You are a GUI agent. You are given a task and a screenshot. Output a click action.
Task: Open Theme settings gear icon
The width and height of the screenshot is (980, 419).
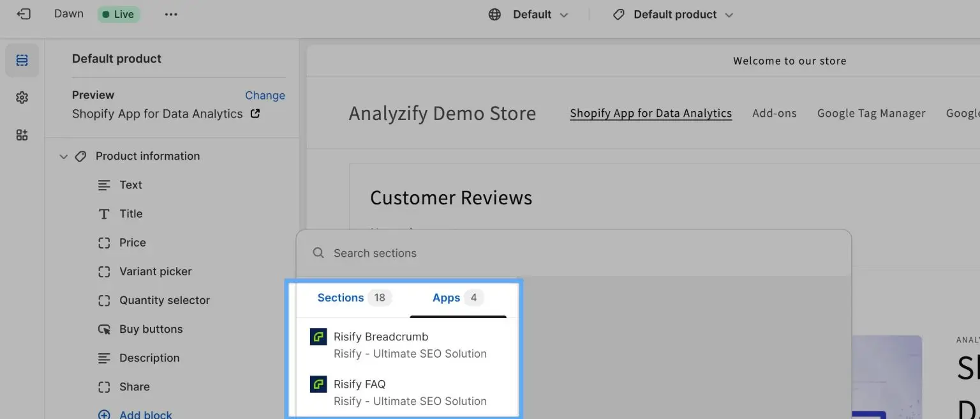pos(22,97)
